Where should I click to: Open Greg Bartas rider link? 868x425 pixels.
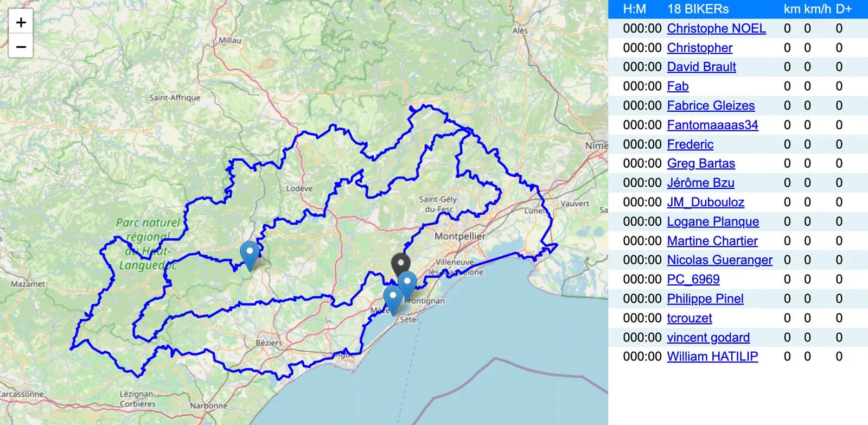pyautogui.click(x=701, y=163)
